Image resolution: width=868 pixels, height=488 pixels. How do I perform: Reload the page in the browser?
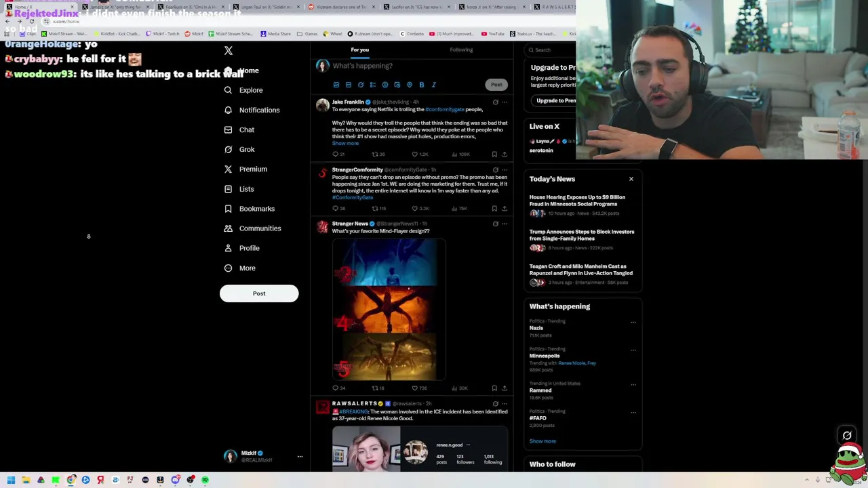31,22
